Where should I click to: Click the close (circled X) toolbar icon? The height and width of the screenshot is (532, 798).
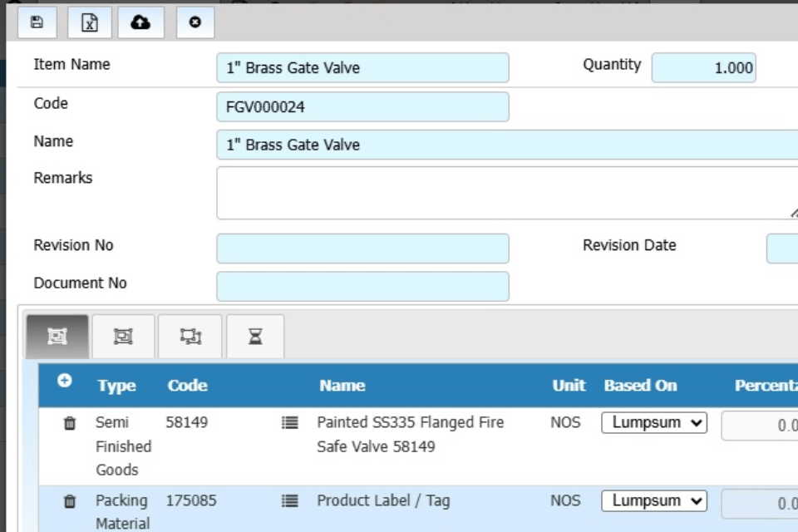(x=195, y=22)
